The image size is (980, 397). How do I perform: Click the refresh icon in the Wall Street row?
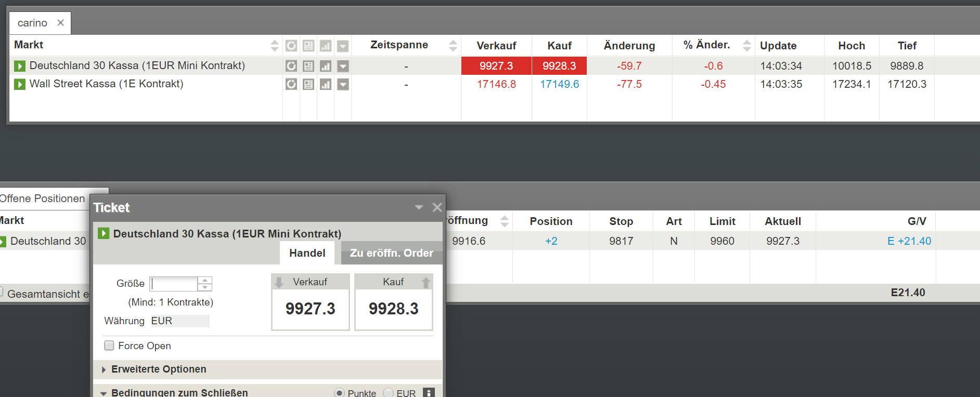pyautogui.click(x=291, y=84)
